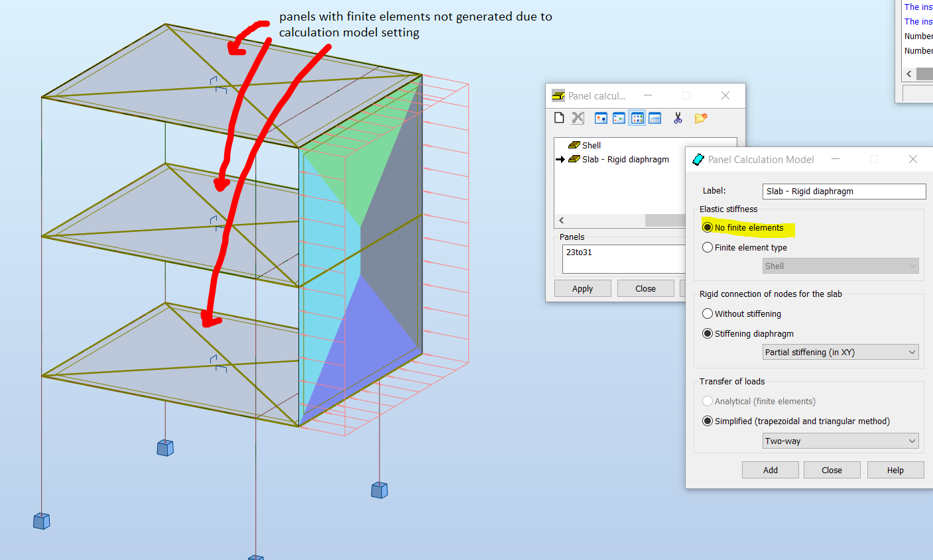
Task: Select the Finite element type option
Action: click(x=708, y=247)
